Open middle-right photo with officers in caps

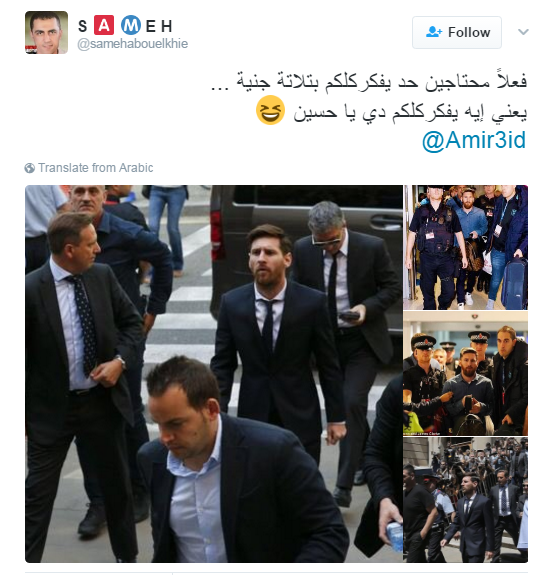pos(466,374)
